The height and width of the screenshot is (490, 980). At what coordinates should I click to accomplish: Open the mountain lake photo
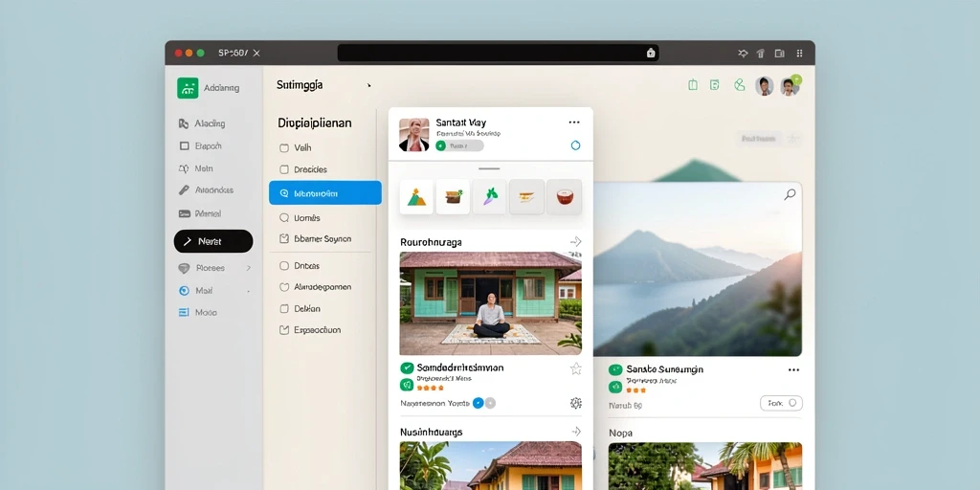point(697,269)
